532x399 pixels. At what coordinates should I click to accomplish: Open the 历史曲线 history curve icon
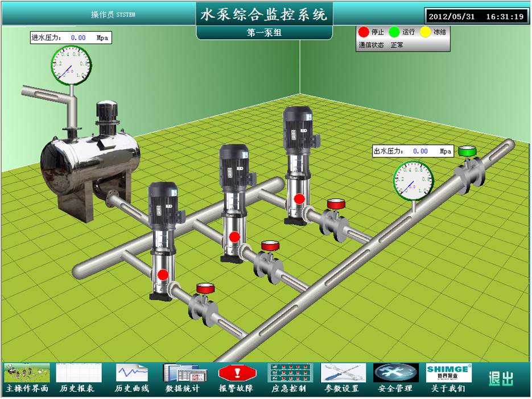coord(132,373)
